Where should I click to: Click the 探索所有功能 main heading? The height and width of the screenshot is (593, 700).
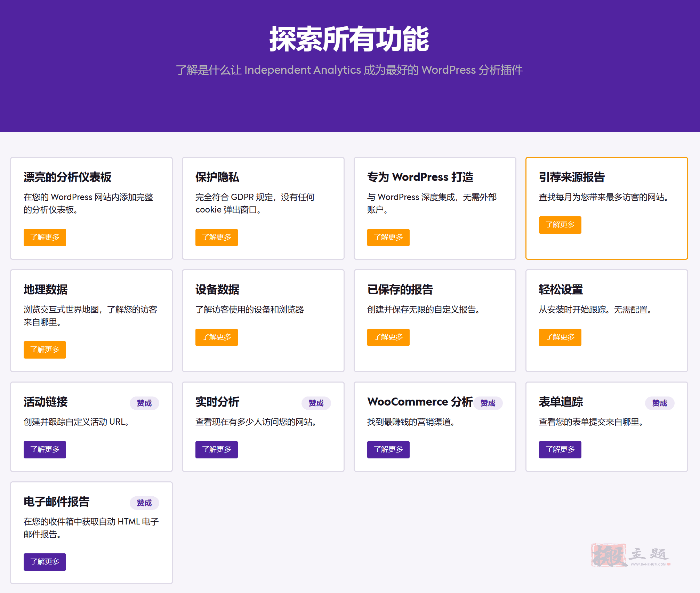tap(349, 39)
